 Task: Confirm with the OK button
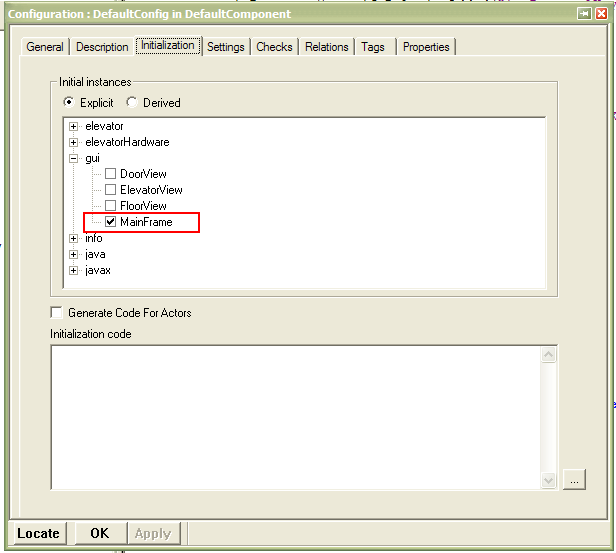click(100, 533)
